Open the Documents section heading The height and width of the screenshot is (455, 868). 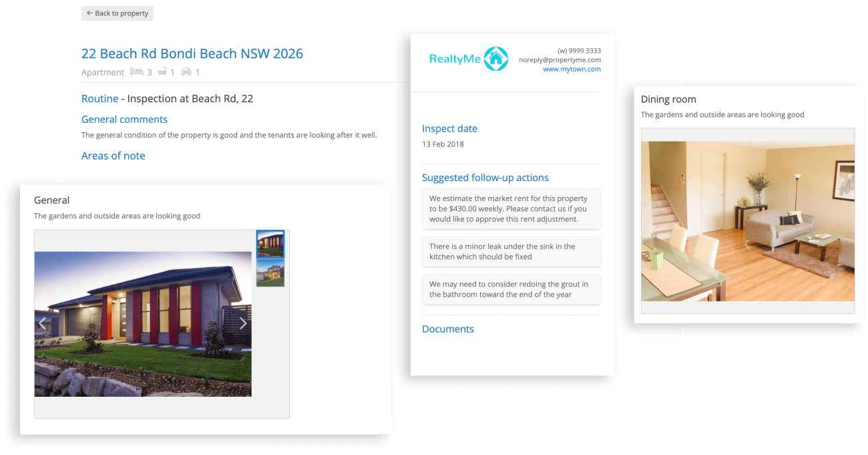pos(448,329)
